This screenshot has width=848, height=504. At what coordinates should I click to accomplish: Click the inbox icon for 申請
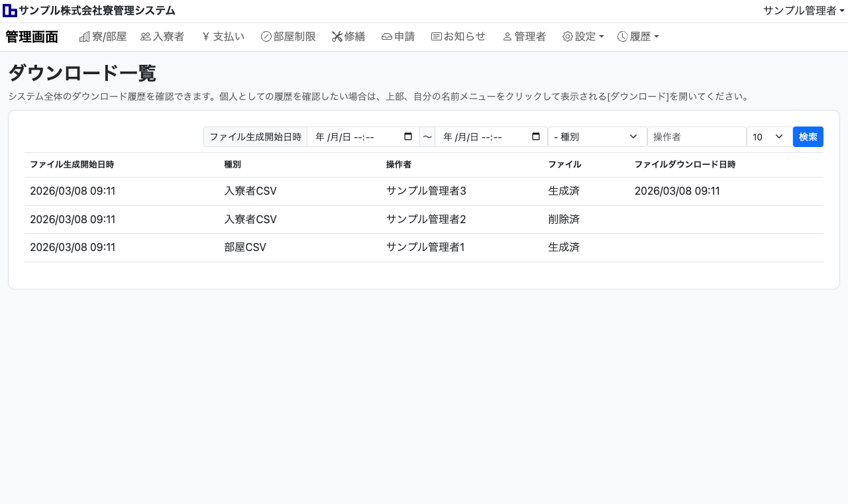pos(387,37)
